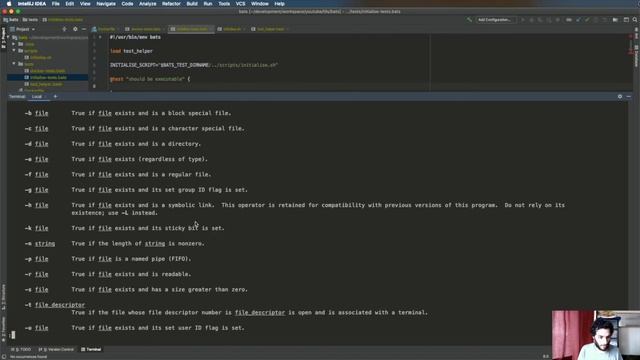Click the INITIALISE_SCRIPT variable line in editor
The height and width of the screenshot is (360, 640).
pos(194,65)
